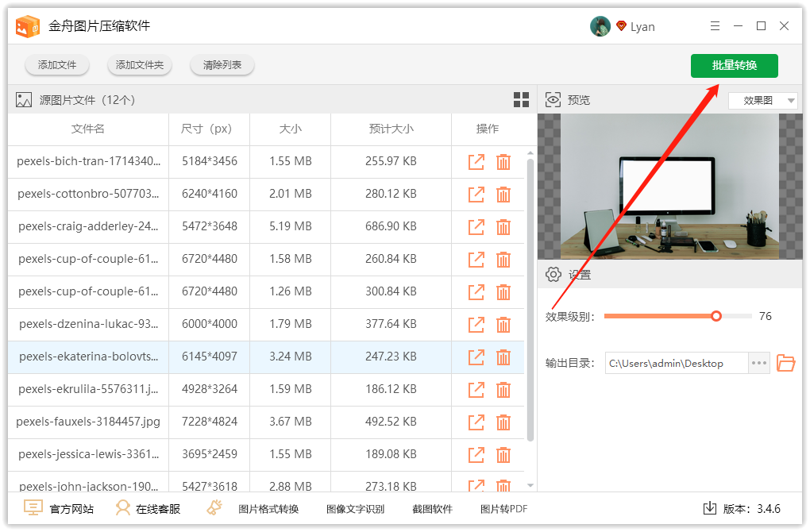Click the download icon beside 版本 3.4.6
Viewport: 810px width, 532px height.
click(709, 507)
